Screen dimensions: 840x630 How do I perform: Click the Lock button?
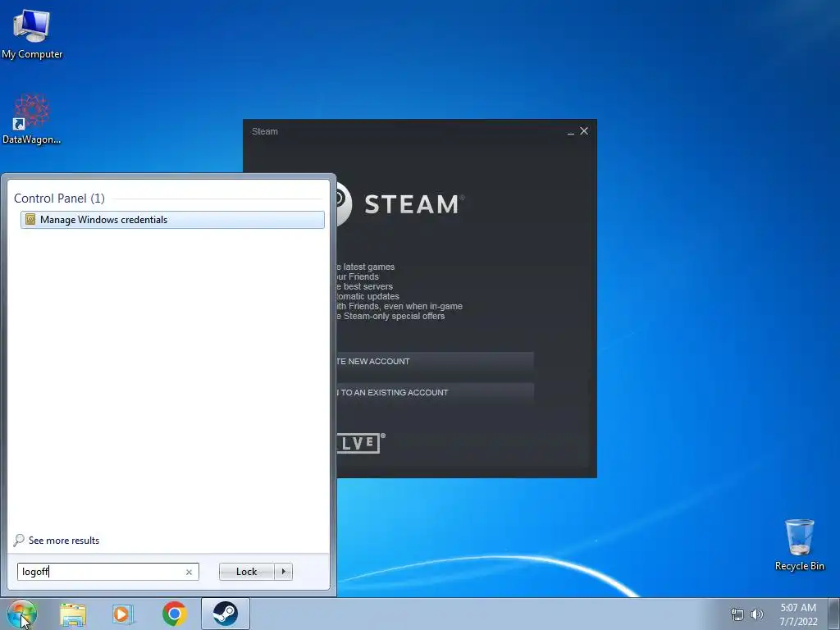tap(246, 572)
